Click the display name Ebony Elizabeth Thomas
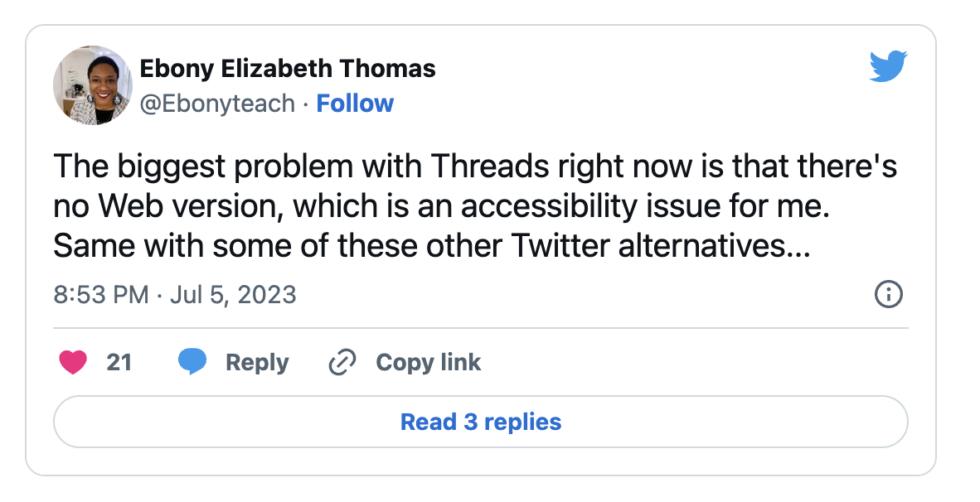Image resolution: width=980 pixels, height=502 pixels. pos(288,69)
